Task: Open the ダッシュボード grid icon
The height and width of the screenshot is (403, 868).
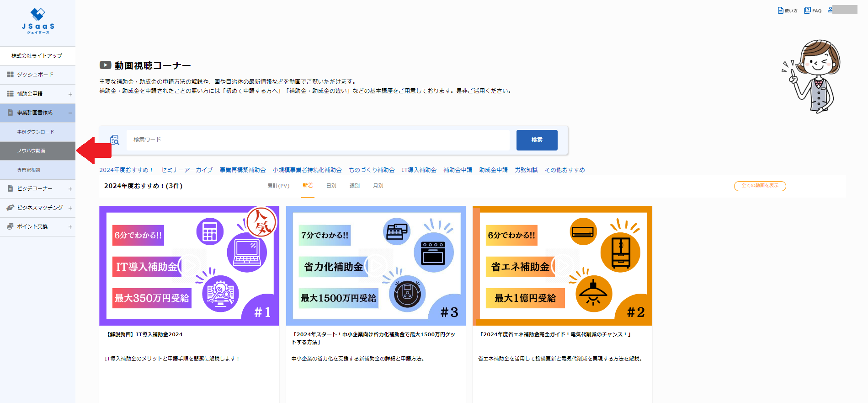Action: [x=10, y=75]
